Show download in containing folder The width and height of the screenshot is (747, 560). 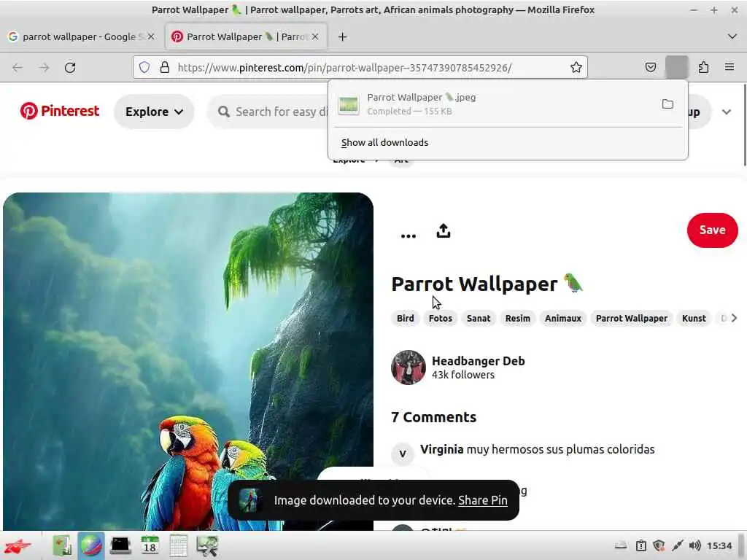668,104
